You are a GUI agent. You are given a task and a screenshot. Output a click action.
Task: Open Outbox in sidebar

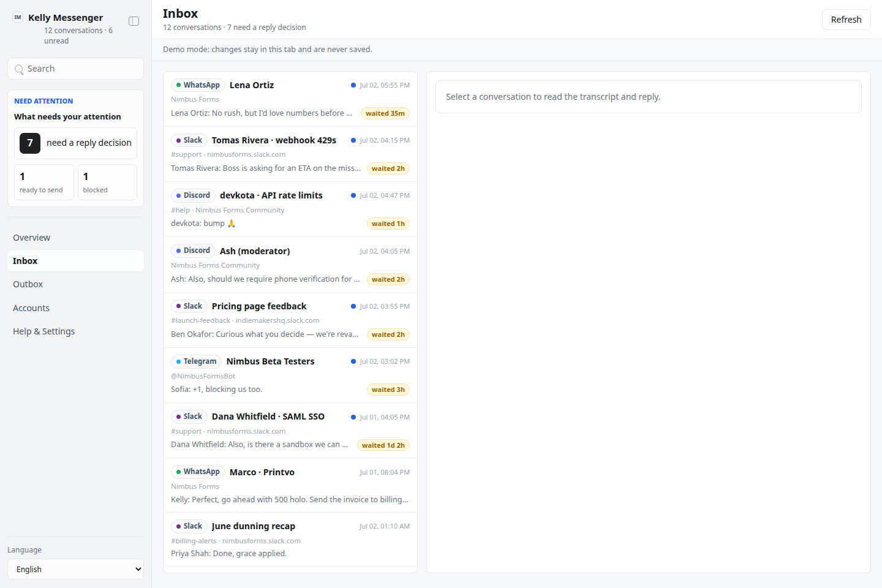75,284
